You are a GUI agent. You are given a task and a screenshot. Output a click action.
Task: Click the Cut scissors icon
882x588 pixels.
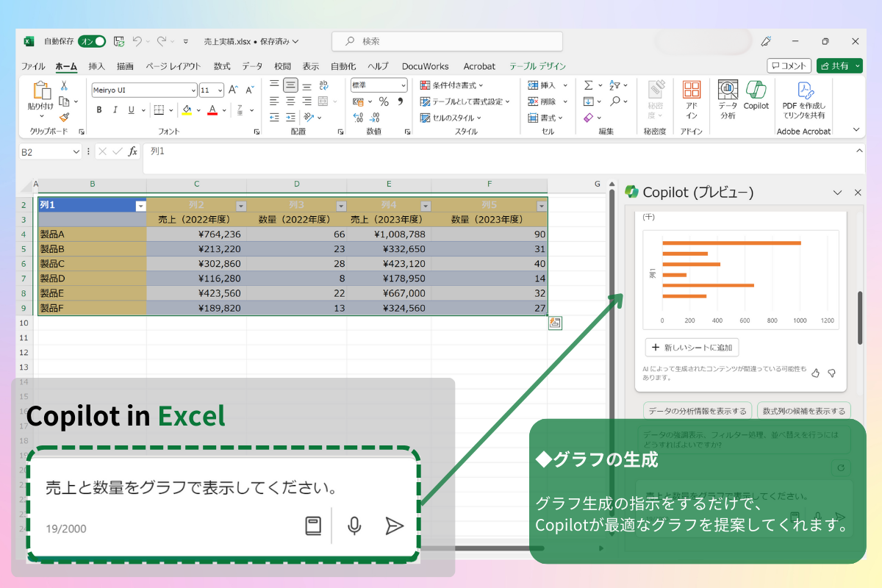(x=64, y=86)
